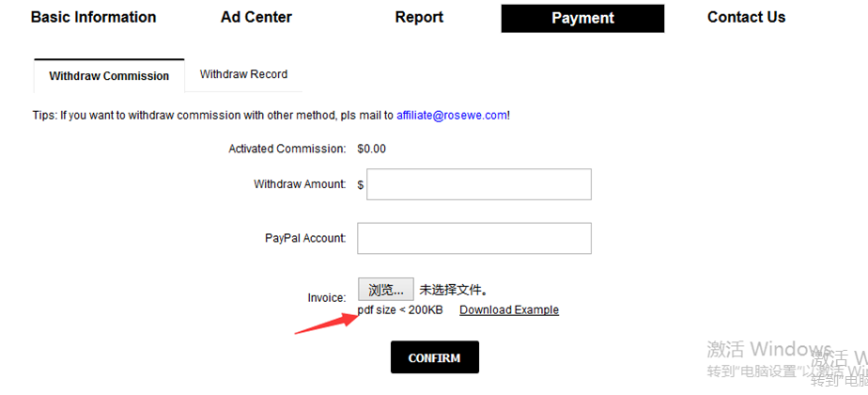Open the Contact Us page
The height and width of the screenshot is (395, 868).
746,17
